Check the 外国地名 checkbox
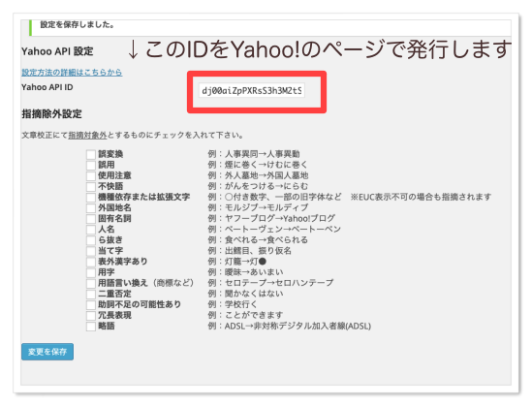 coord(90,208)
